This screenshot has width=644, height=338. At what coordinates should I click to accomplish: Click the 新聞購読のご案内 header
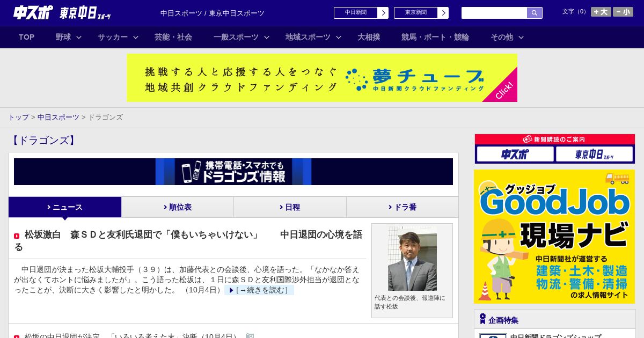pyautogui.click(x=554, y=139)
